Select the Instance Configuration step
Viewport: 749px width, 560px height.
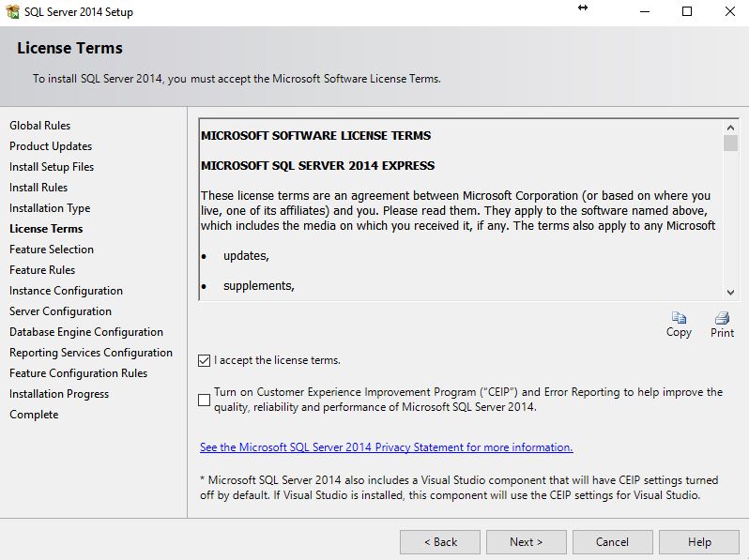click(x=66, y=291)
